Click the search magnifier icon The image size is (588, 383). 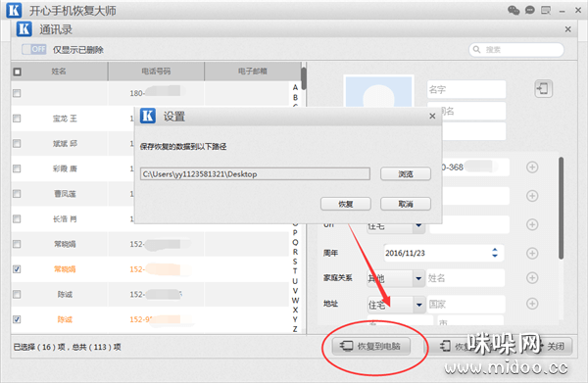click(x=476, y=50)
